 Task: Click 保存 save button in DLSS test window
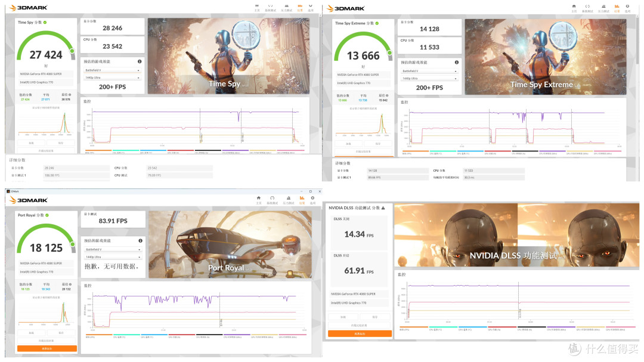[375, 317]
